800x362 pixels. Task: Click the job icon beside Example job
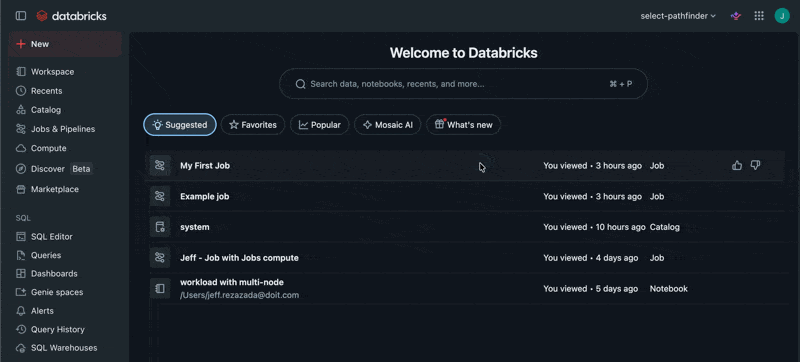point(160,196)
